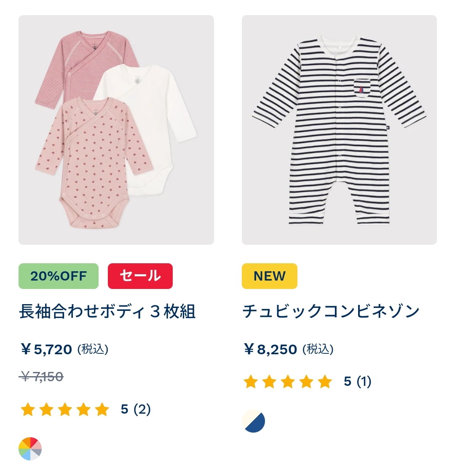Click the yellow NEW badge
Screen dimensions: 455x476
(270, 276)
